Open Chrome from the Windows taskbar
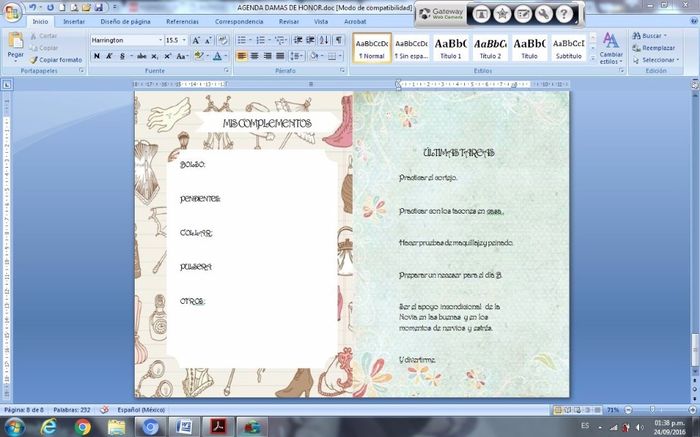The width and height of the screenshot is (700, 437). pyautogui.click(x=83, y=427)
